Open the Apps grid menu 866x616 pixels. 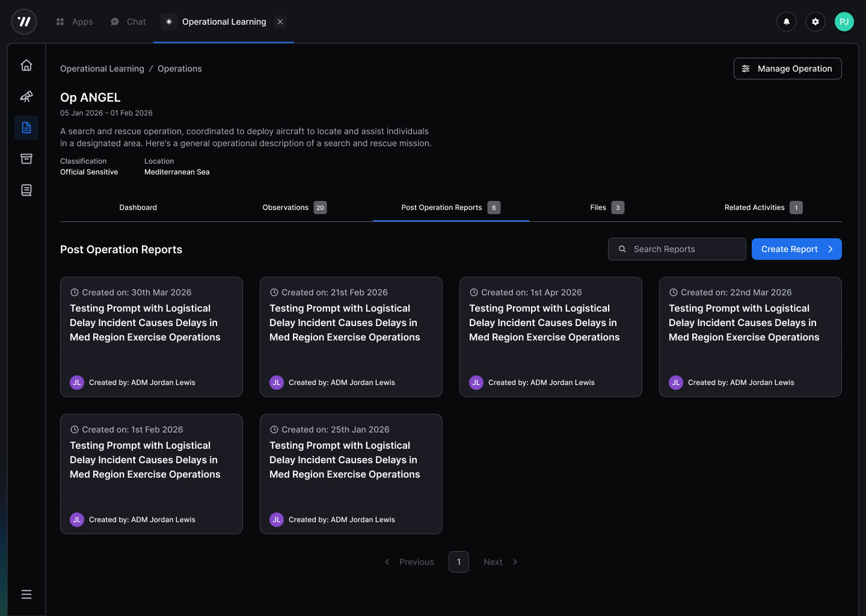coord(75,22)
